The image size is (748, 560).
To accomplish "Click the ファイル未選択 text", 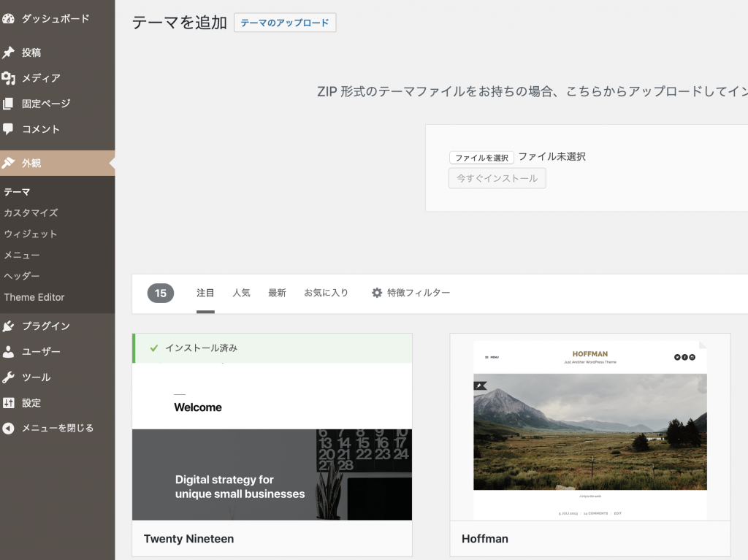I will [x=552, y=156].
